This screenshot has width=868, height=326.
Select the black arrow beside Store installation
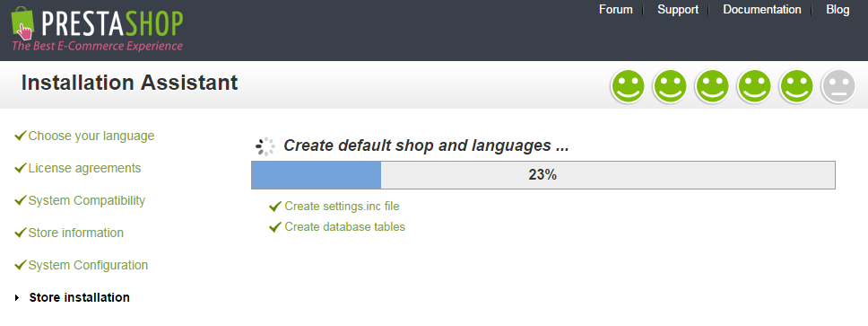[x=17, y=298]
